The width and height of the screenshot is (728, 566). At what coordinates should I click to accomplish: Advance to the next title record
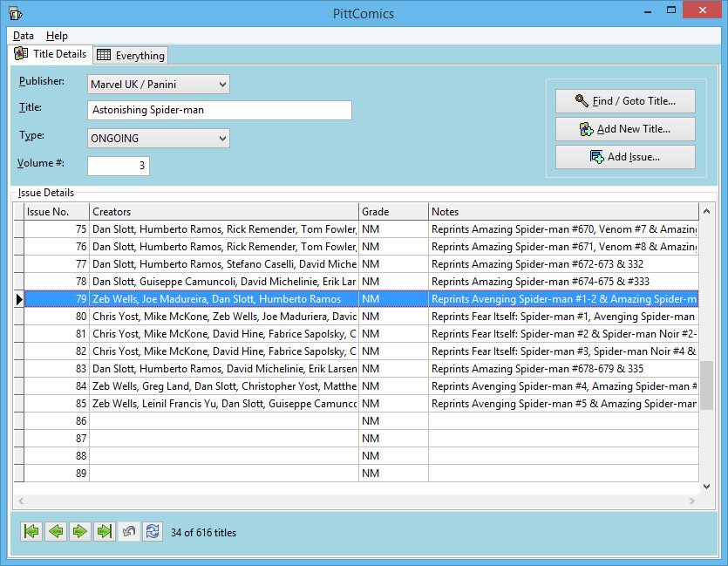(80, 532)
